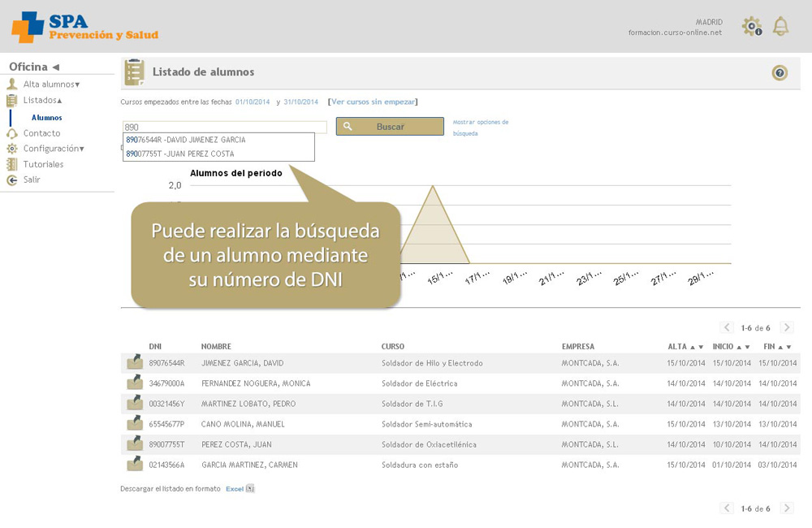Click Mostrar opciones de búsqueda link
Viewport: 812px width, 528px height.
pos(481,128)
